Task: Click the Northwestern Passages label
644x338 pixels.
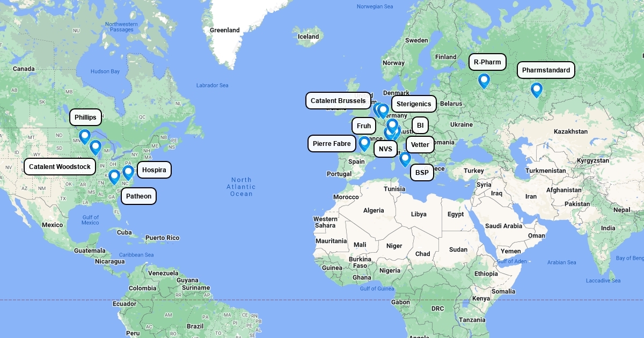Action: point(121,27)
